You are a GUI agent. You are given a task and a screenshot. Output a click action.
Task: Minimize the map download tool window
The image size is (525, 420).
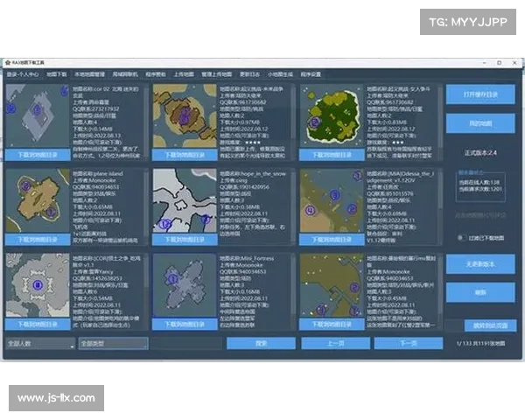485,63
